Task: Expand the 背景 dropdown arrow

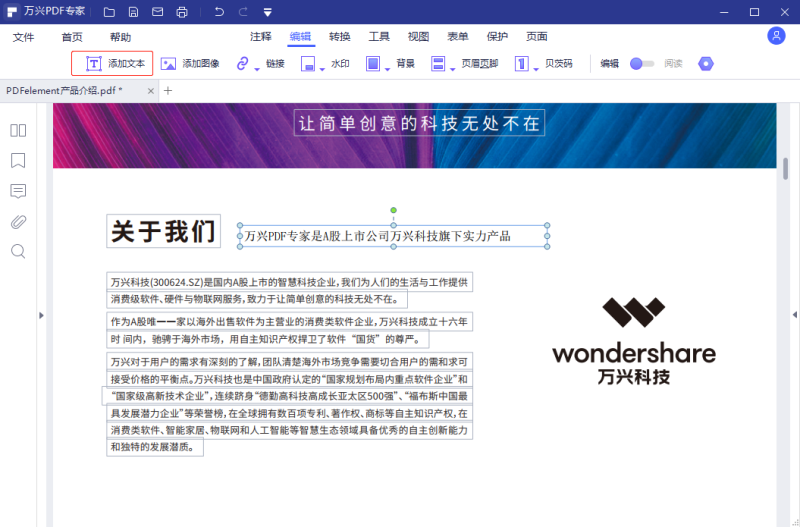Action: pyautogui.click(x=387, y=69)
